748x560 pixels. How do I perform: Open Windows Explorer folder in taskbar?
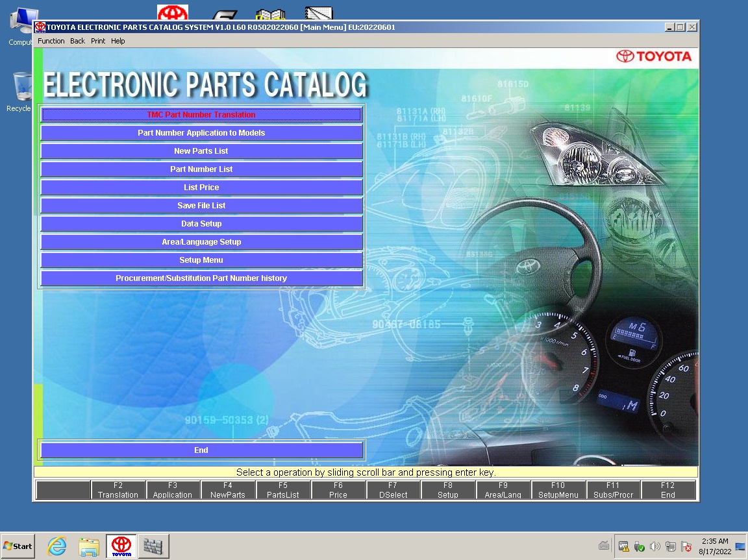pyautogui.click(x=89, y=546)
